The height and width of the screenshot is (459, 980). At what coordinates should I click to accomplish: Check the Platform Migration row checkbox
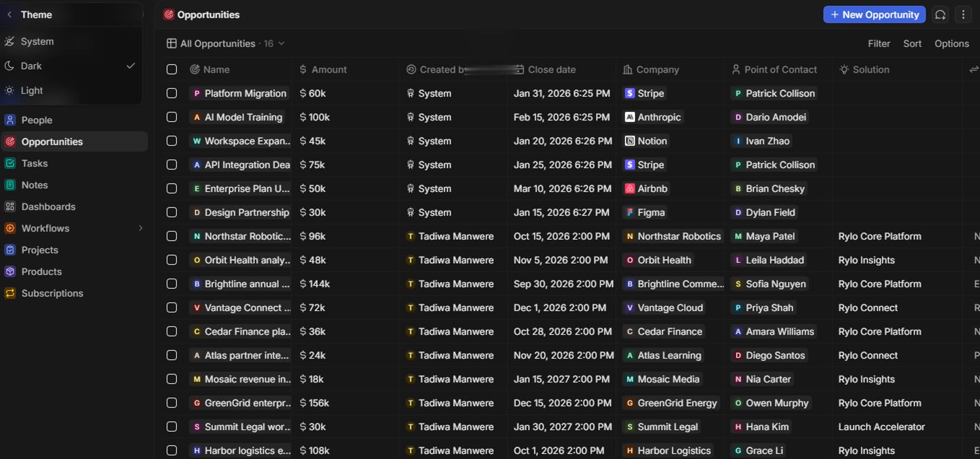point(172,94)
